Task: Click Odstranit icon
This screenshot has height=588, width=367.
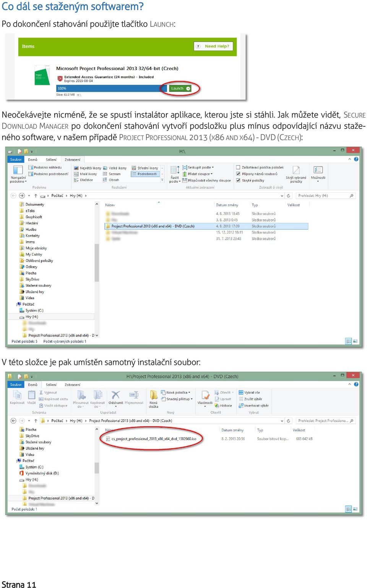Action: tap(116, 398)
